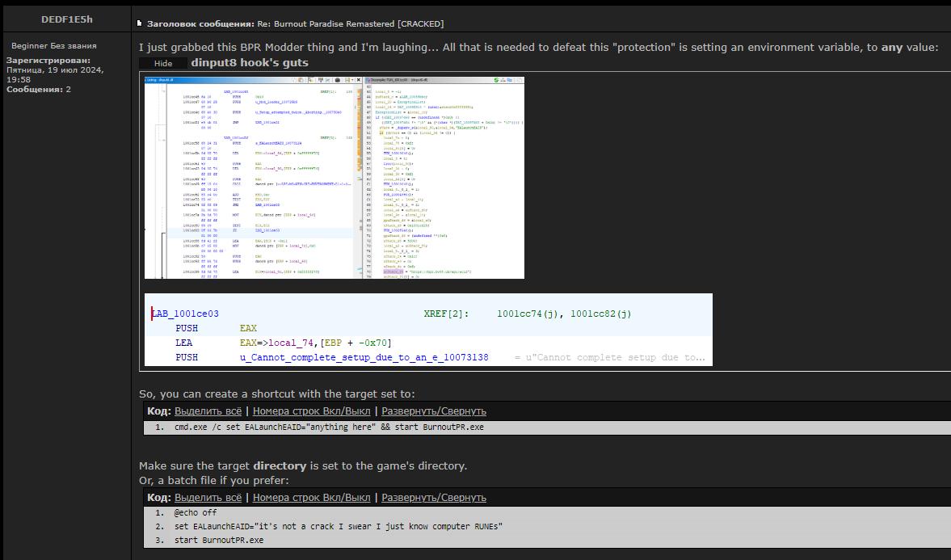Open the LAB_1001ce03 assembly listing image
The width and height of the screenshot is (951, 560).
click(428, 330)
